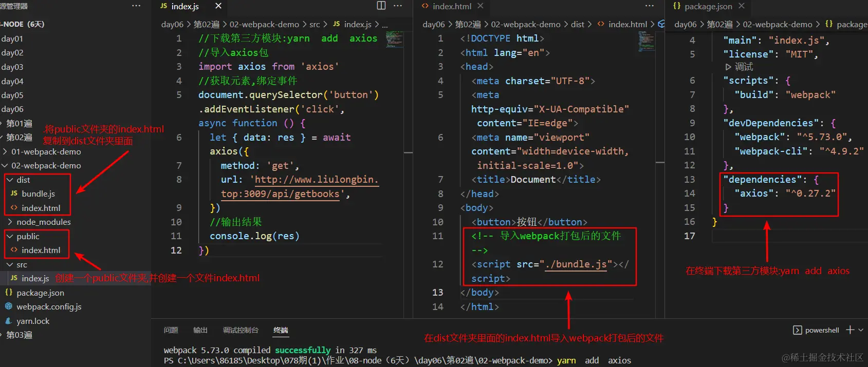Click console.log(res) line in index.js
The height and width of the screenshot is (367, 868).
tap(254, 236)
